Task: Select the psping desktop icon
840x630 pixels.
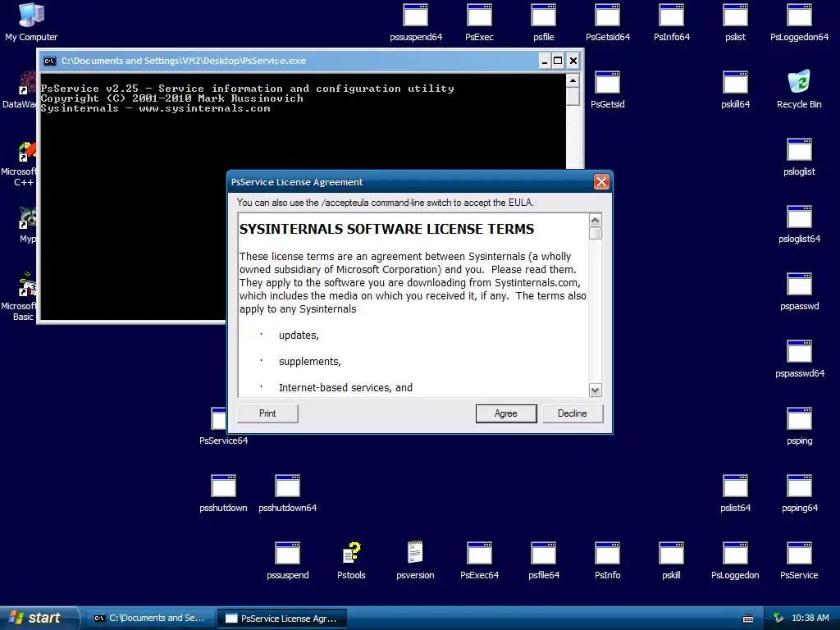Action: [x=799, y=427]
